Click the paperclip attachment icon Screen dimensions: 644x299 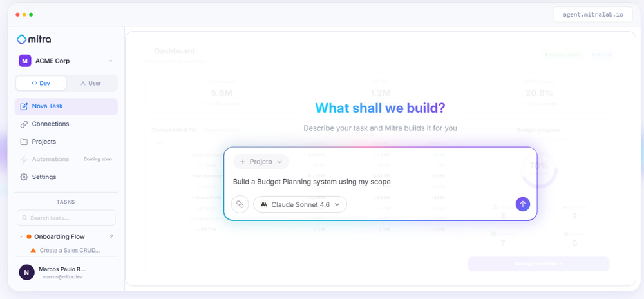(x=240, y=204)
